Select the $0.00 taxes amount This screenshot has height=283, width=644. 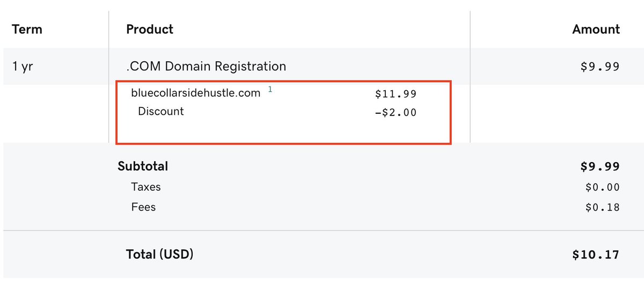coord(603,187)
